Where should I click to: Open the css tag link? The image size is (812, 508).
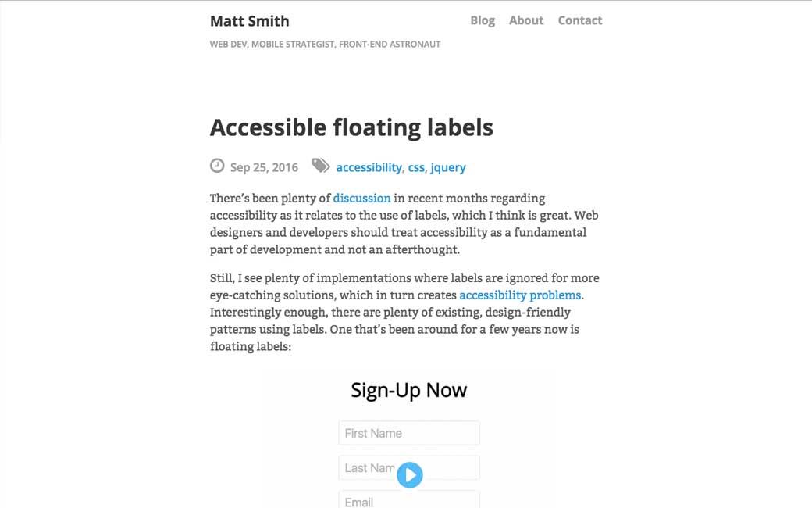coord(416,167)
